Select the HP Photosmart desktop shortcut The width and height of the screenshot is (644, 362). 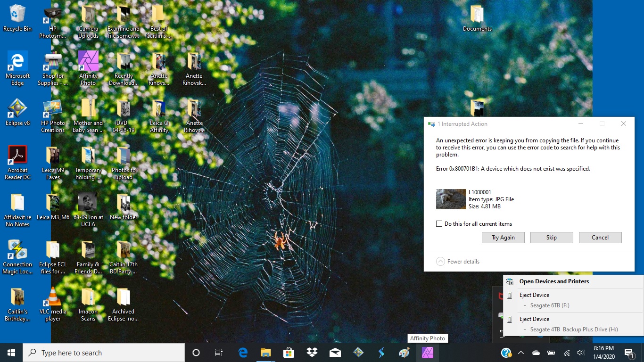coord(53,22)
